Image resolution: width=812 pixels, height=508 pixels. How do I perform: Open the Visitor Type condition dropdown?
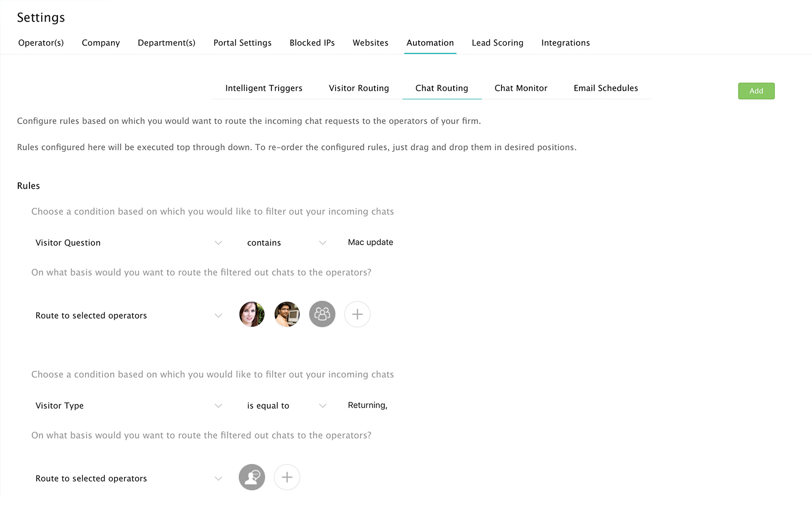[x=129, y=405]
